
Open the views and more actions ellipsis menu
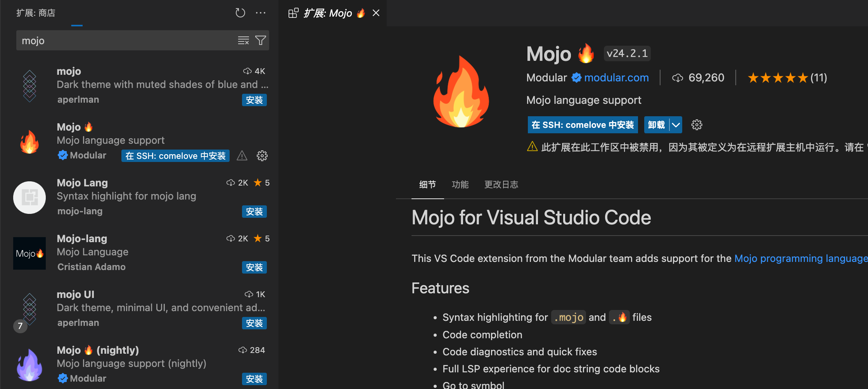tap(261, 13)
